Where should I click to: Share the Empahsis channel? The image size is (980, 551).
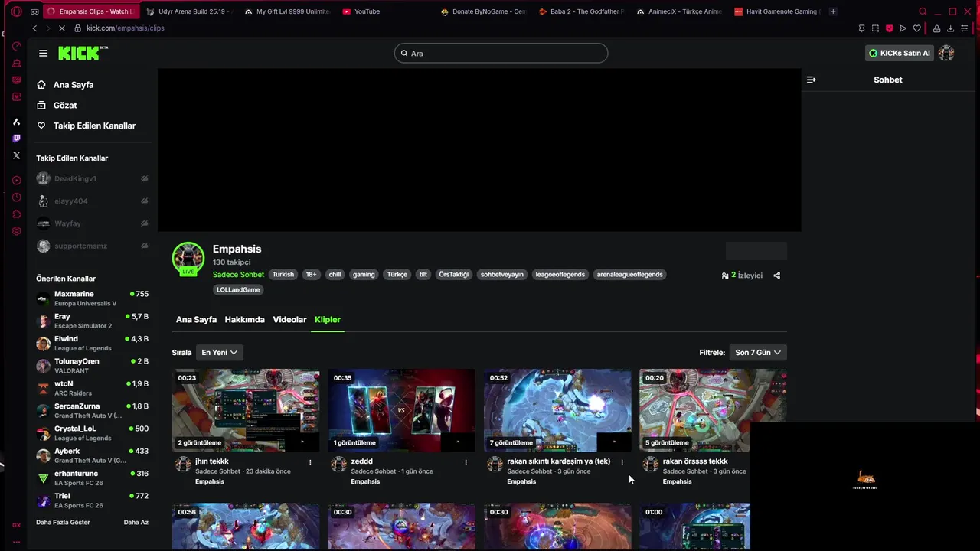pos(776,275)
